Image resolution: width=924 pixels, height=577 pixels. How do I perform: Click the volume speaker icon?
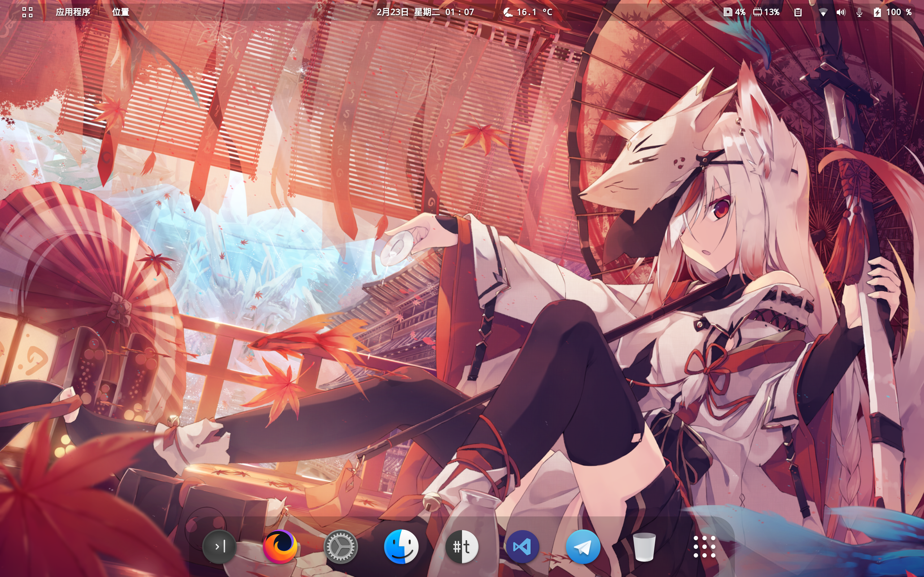click(840, 12)
